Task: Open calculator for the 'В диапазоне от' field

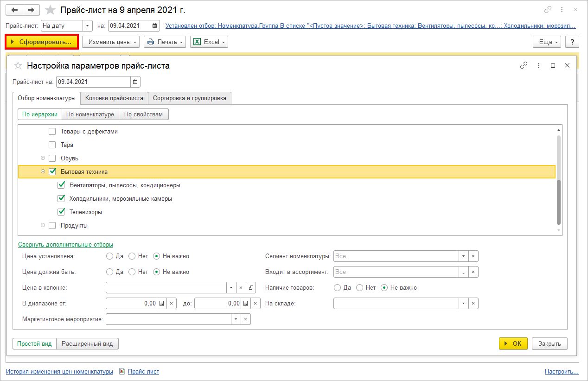Action: point(162,304)
